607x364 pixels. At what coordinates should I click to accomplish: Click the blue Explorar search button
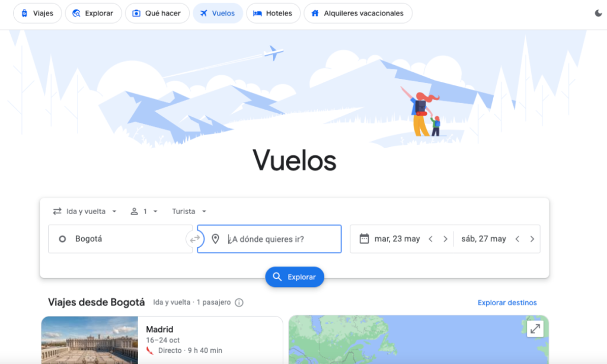(x=295, y=277)
